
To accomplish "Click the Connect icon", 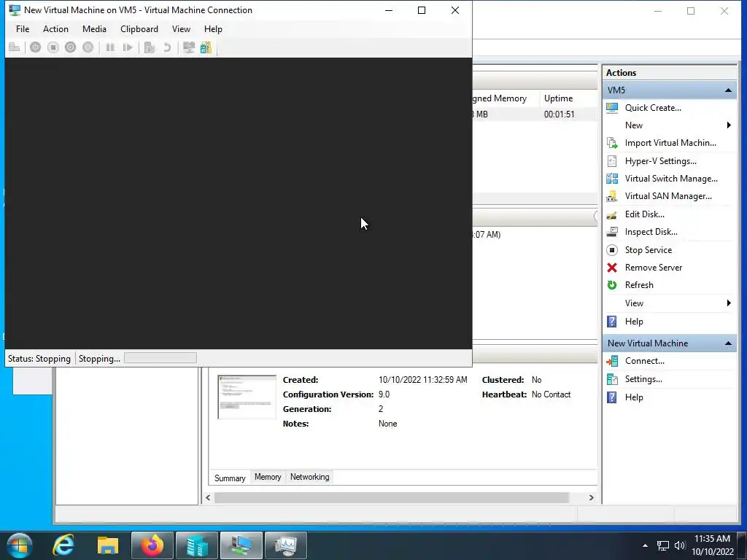I will point(612,361).
